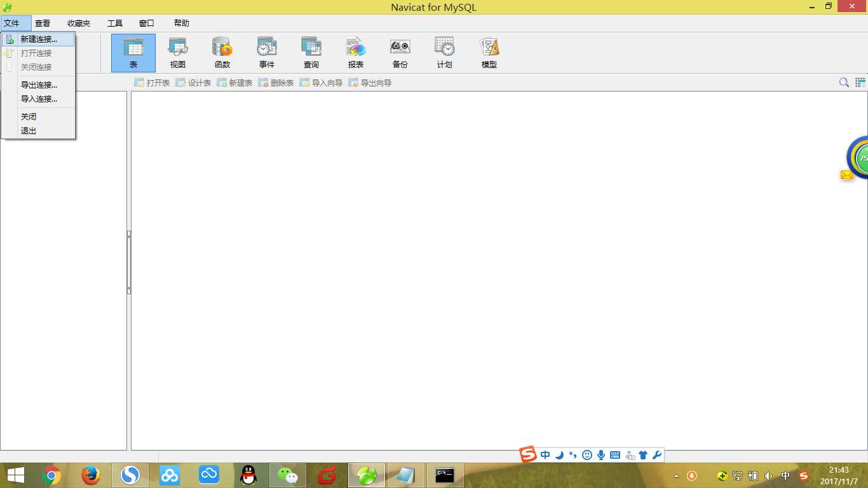Viewport: 868px width, 488px height.
Task: Switch to WeChat on the taskbar
Action: pos(288,475)
